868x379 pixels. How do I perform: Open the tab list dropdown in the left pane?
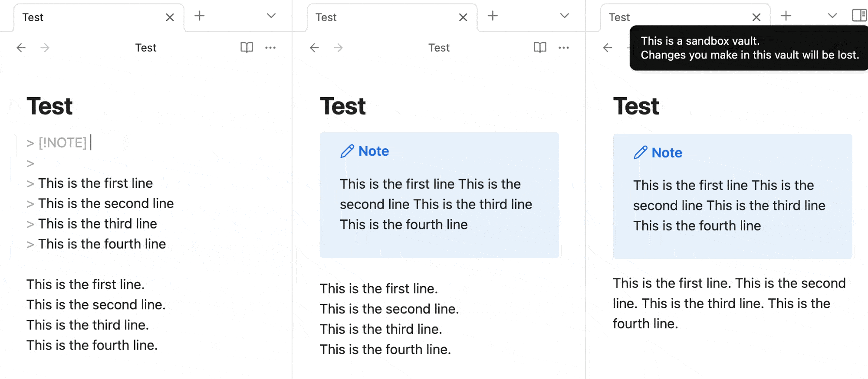pyautogui.click(x=270, y=16)
